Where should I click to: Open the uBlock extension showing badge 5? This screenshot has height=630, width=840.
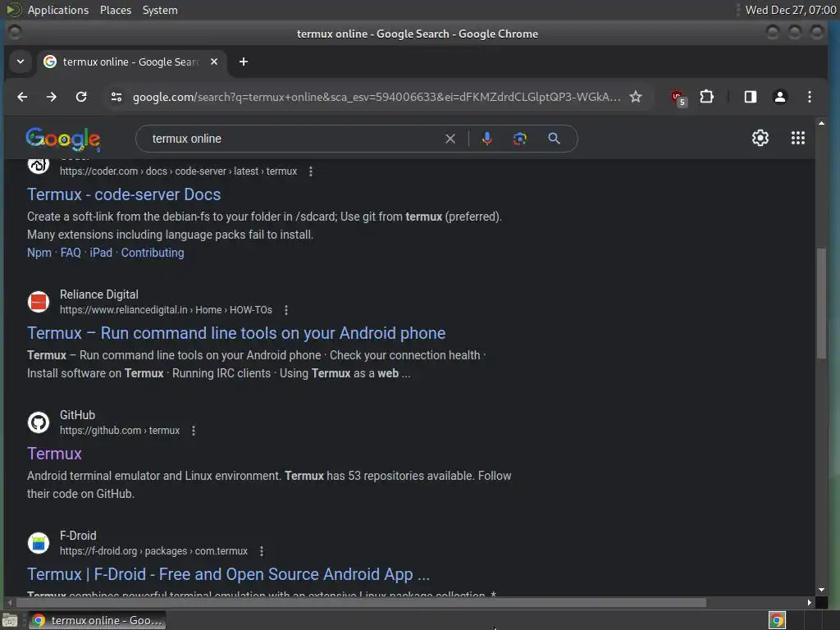(678, 98)
